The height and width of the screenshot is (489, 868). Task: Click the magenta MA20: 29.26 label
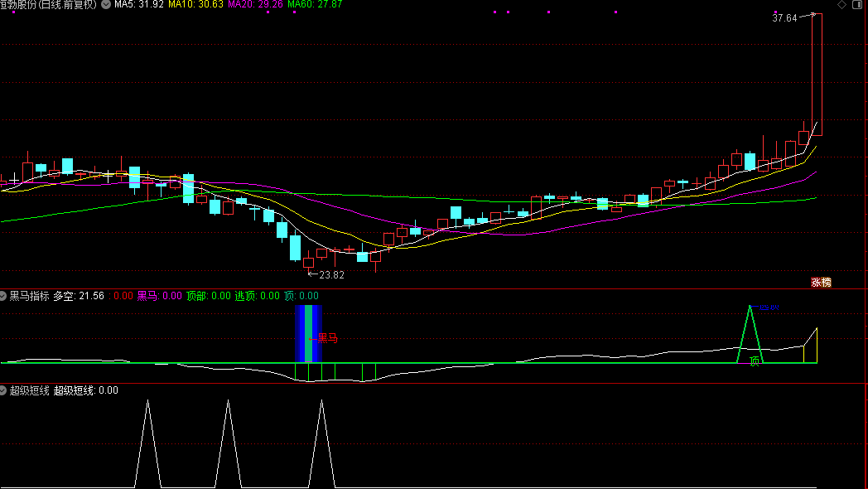255,4
